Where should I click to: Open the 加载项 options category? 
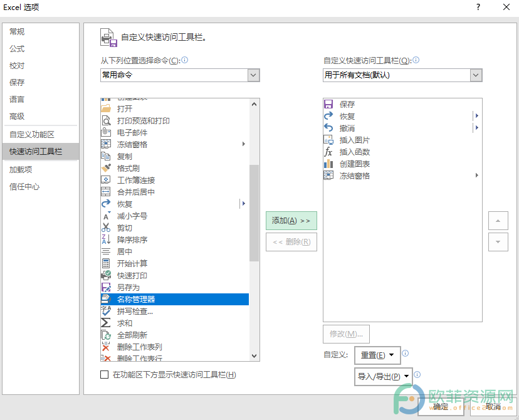(x=21, y=169)
